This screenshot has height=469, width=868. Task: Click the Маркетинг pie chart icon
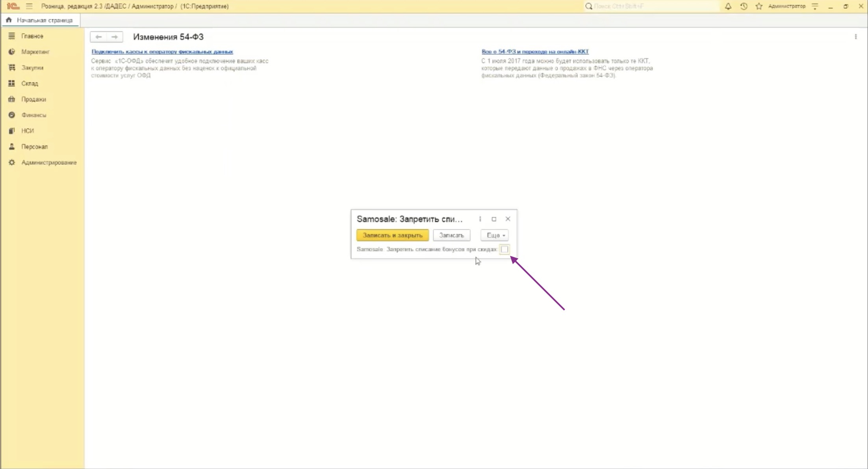point(12,52)
